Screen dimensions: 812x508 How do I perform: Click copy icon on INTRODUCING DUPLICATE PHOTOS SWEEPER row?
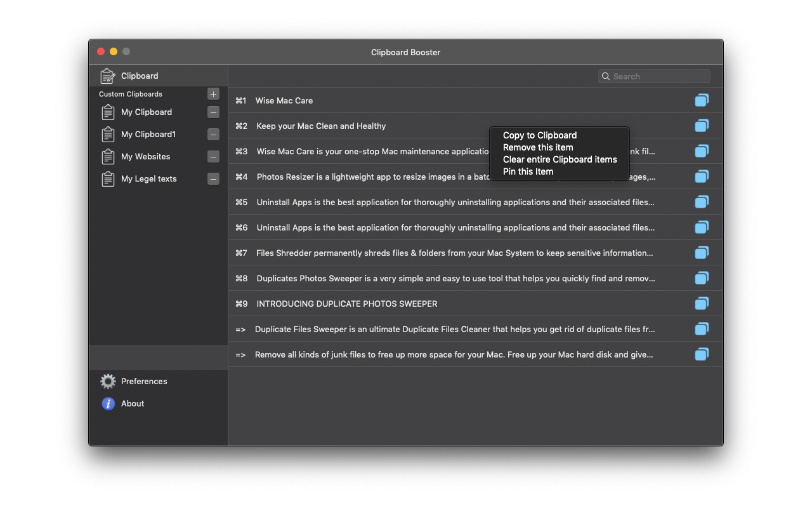702,304
